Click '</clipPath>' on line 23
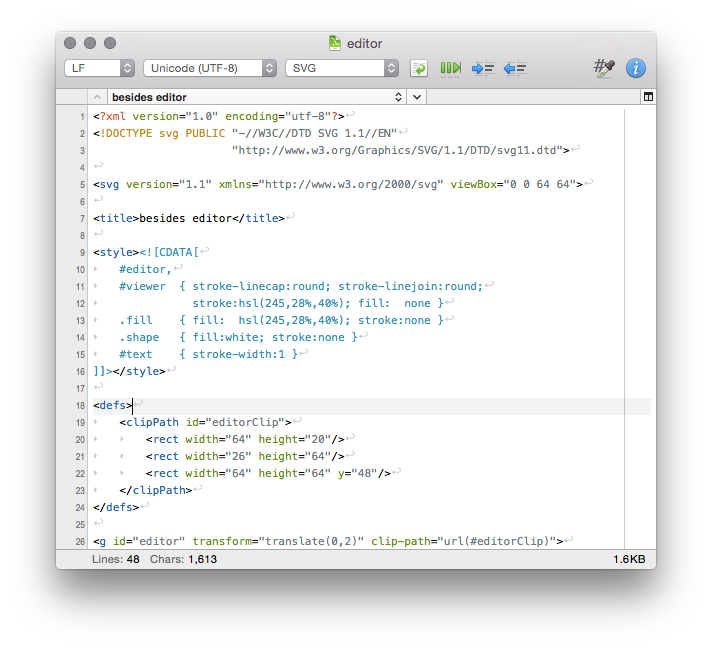The image size is (712, 649). [156, 490]
